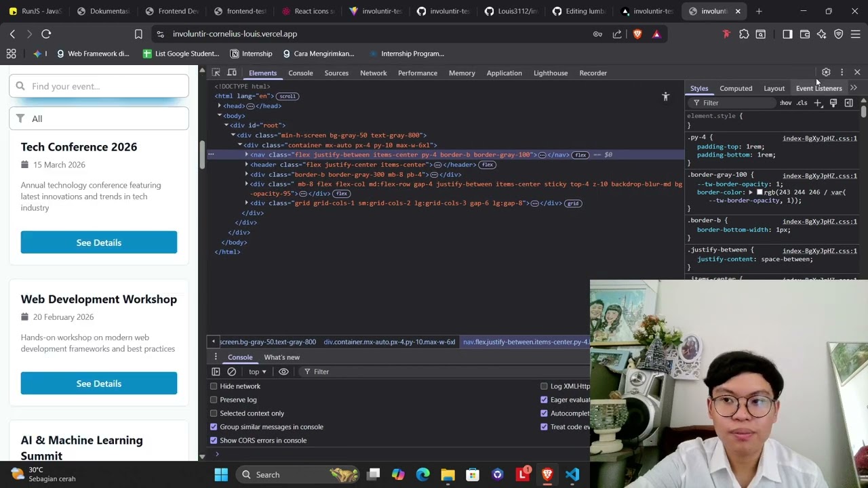
Task: Toggle the computed styles sidebar icon
Action: point(848,103)
